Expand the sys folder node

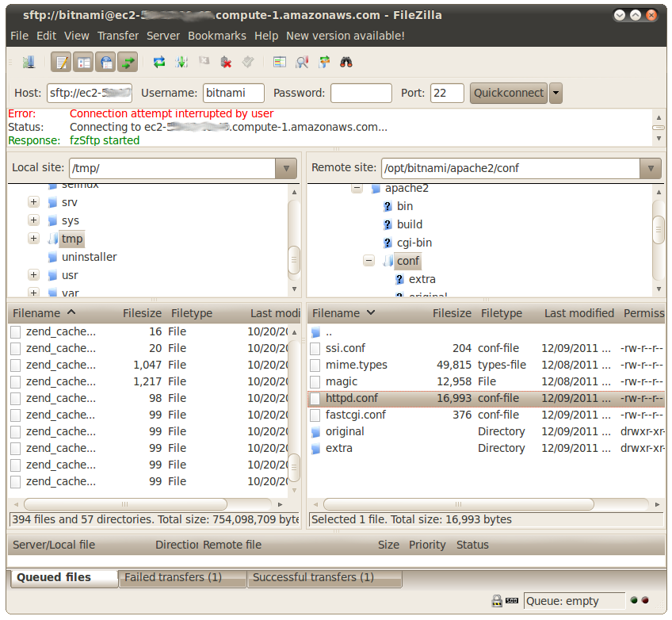(x=33, y=220)
